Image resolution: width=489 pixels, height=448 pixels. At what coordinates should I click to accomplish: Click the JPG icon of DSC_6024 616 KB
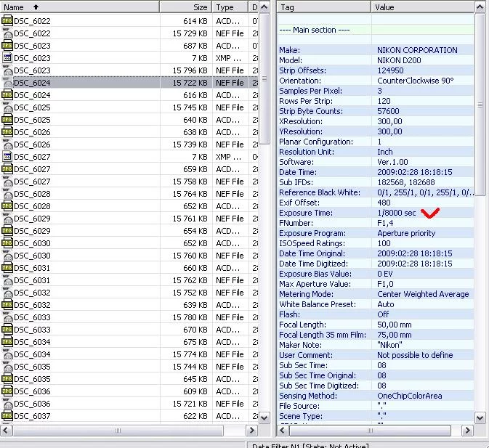point(7,95)
